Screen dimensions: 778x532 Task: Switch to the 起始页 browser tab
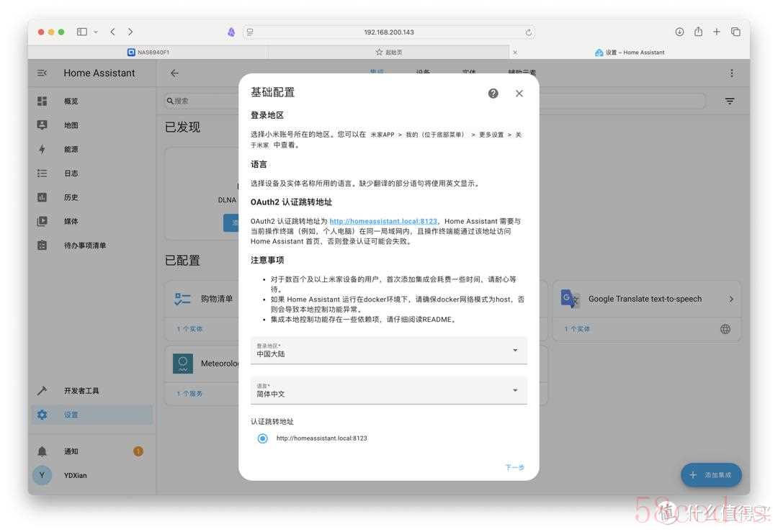[388, 52]
